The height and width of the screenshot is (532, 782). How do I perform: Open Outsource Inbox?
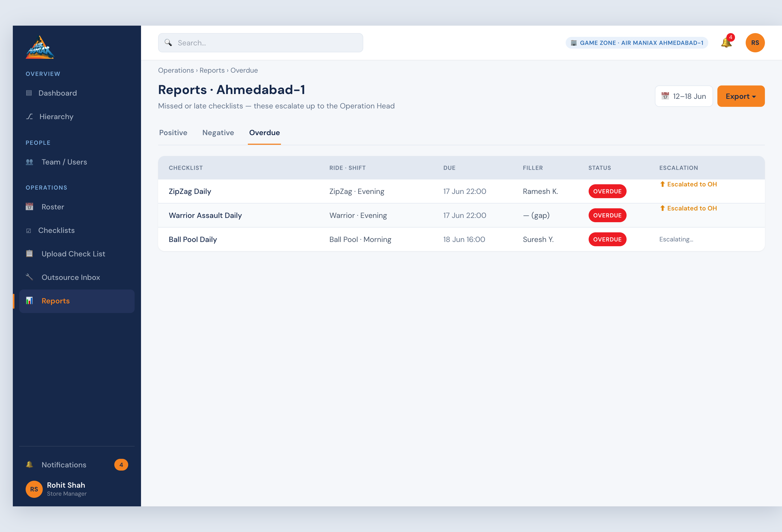(x=77, y=277)
